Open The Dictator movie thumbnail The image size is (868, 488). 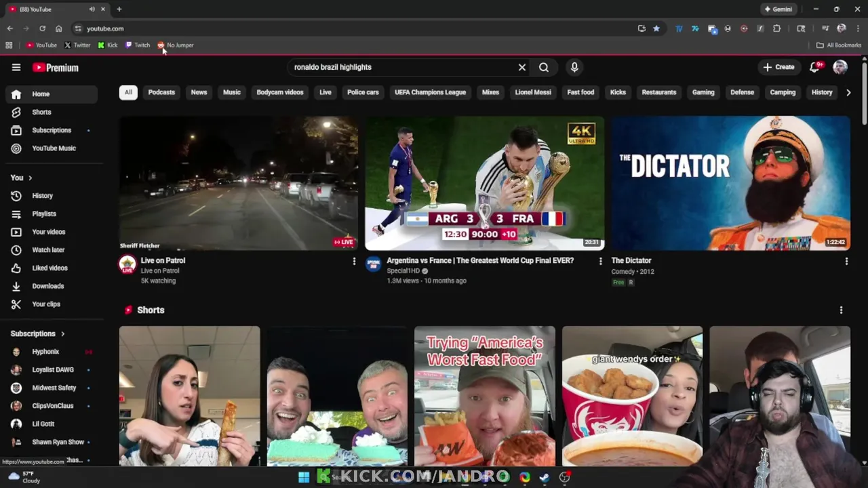pos(730,184)
